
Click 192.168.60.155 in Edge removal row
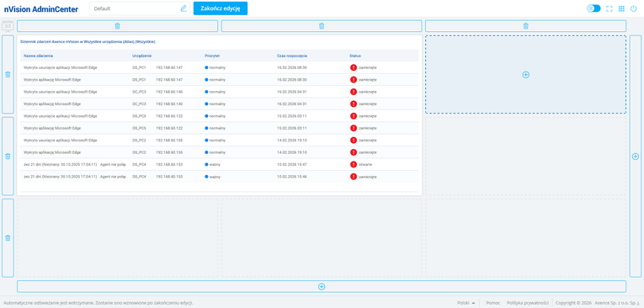169,140
